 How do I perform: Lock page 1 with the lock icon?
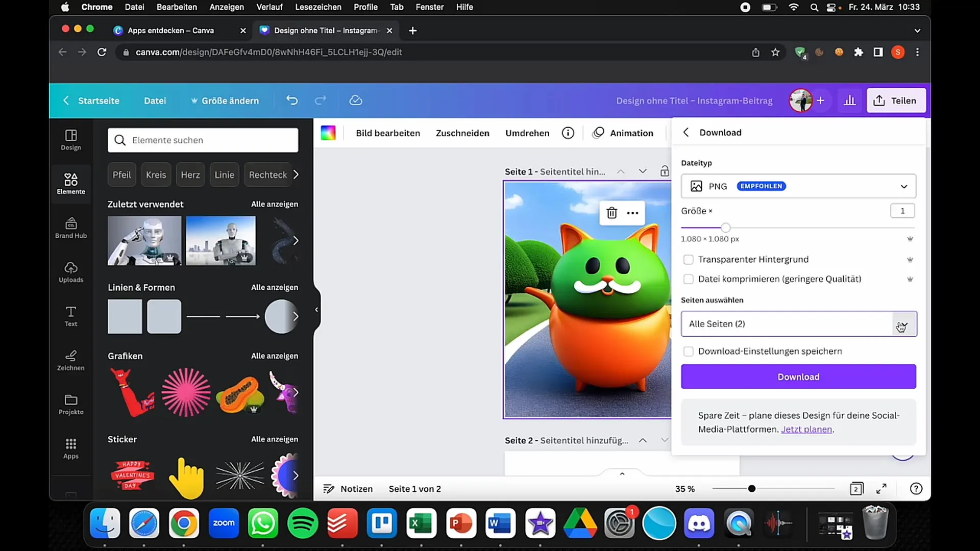point(664,171)
